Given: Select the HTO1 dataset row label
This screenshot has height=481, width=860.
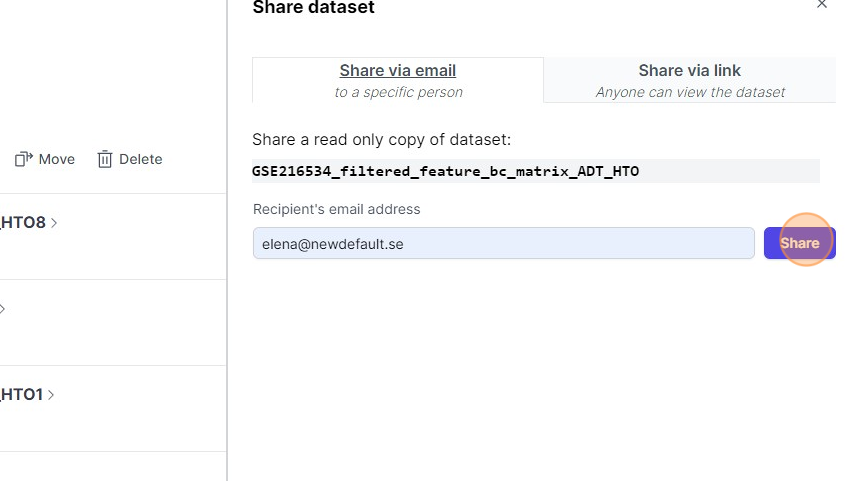Looking at the screenshot, I should click(x=21, y=395).
